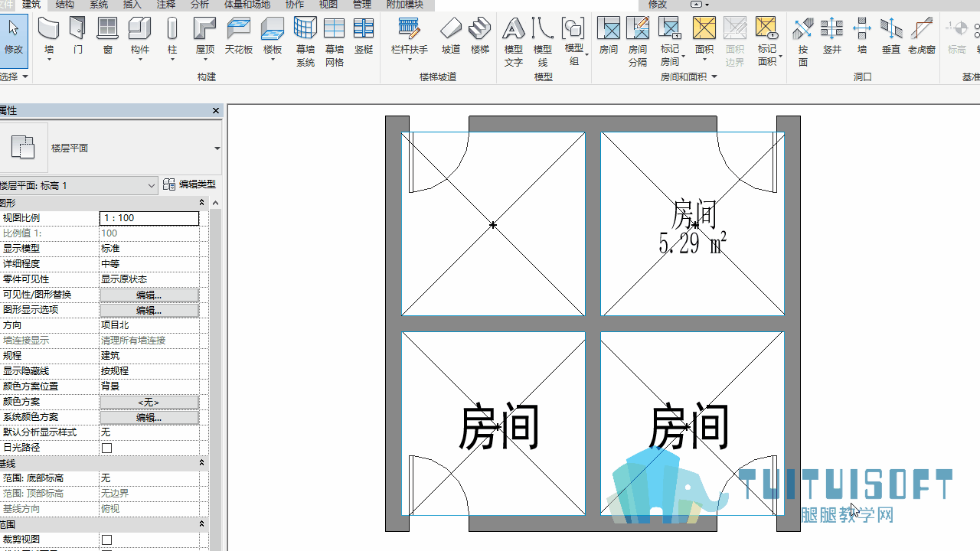Click the 5.29 m² room area tag
Viewport: 980px width, 551px height.
pos(692,243)
